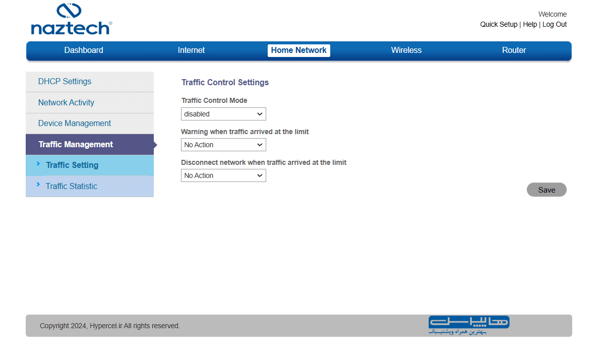606x364 pixels.
Task: Click the arrow icon beside Traffic Setting
Action: click(38, 164)
